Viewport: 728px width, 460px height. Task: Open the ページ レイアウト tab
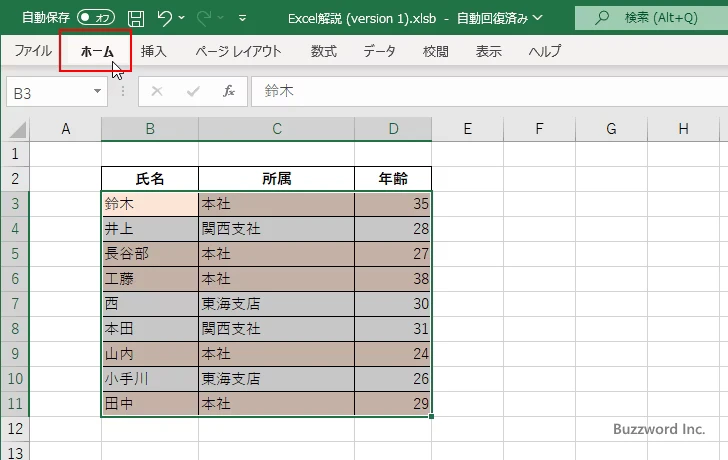pos(238,51)
